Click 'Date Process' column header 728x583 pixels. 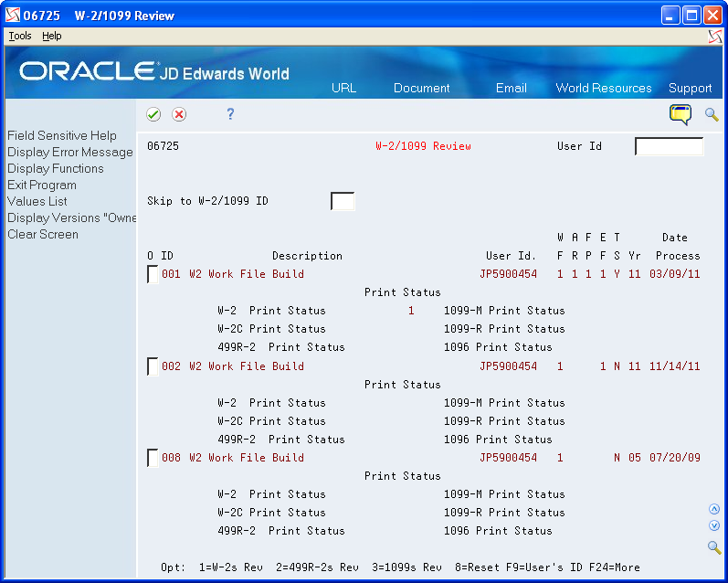[x=678, y=247]
